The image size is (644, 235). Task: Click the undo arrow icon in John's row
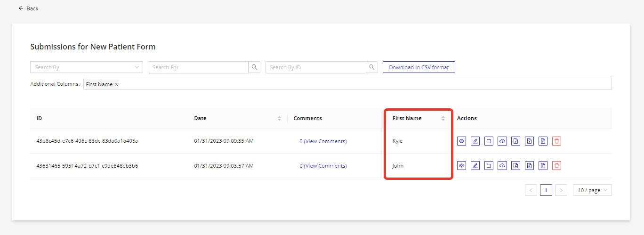point(489,166)
